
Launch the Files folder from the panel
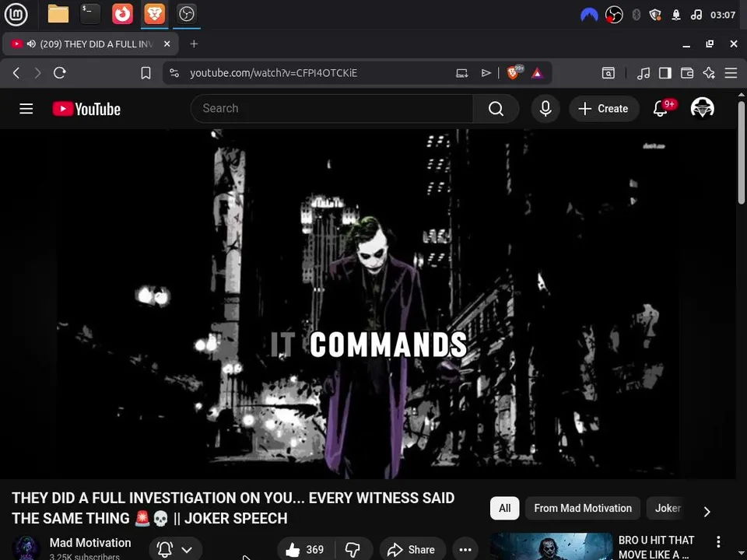point(58,14)
